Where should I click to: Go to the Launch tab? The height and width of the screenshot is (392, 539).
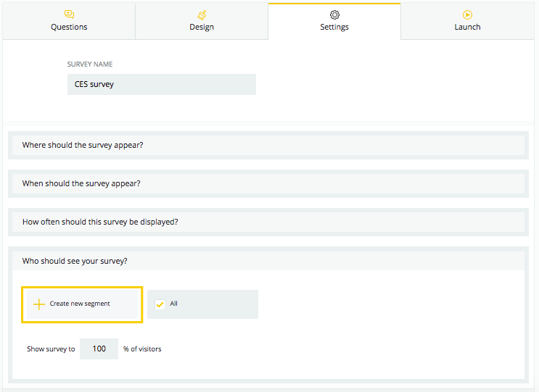tap(467, 21)
